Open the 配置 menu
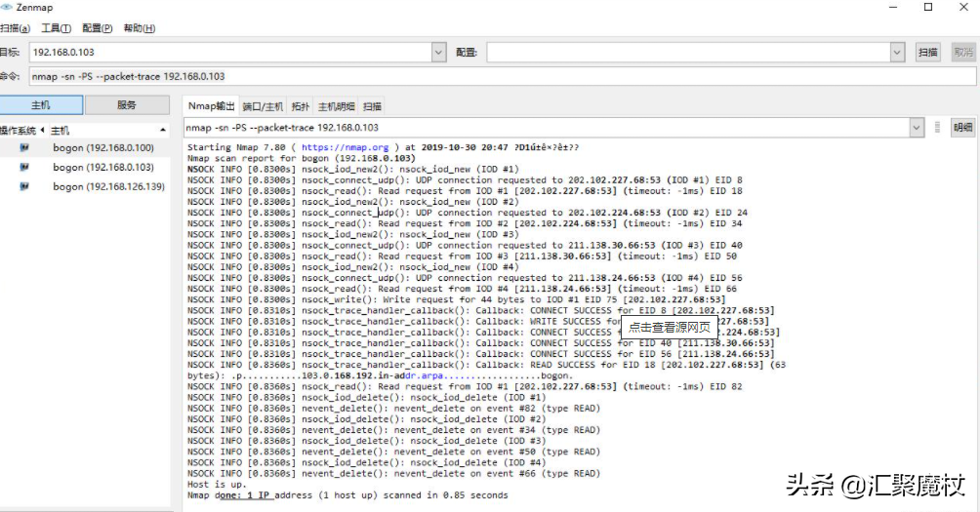This screenshot has height=512, width=980. pyautogui.click(x=98, y=28)
